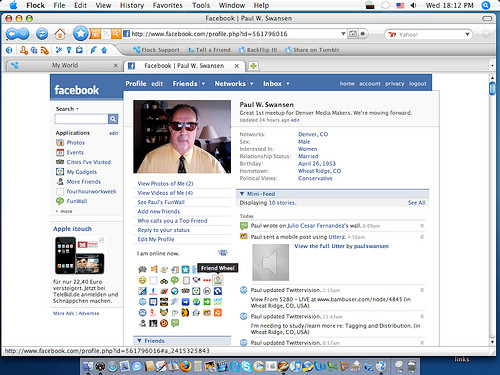Click the Facebook search input field

[x=81, y=119]
